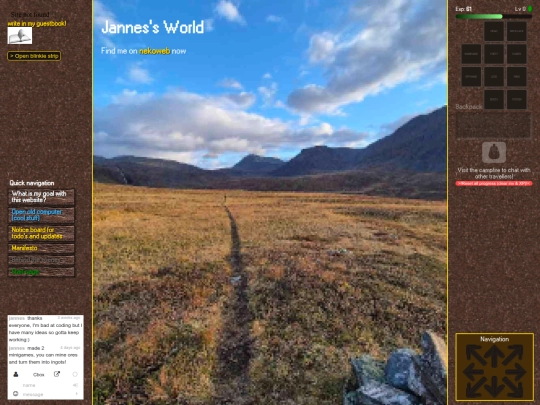Viewport: 540px width, 405px height.
Task: Select the LEGS equipment slot
Action: pos(494,77)
